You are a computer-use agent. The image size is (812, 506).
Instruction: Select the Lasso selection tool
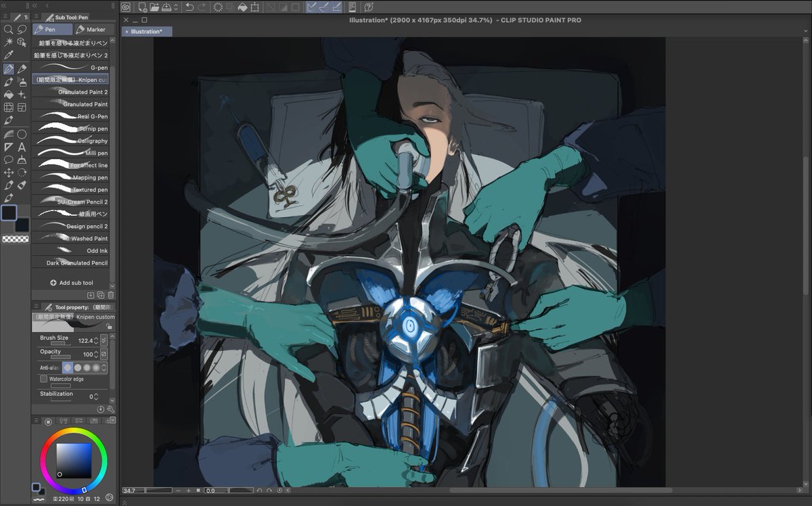click(22, 29)
